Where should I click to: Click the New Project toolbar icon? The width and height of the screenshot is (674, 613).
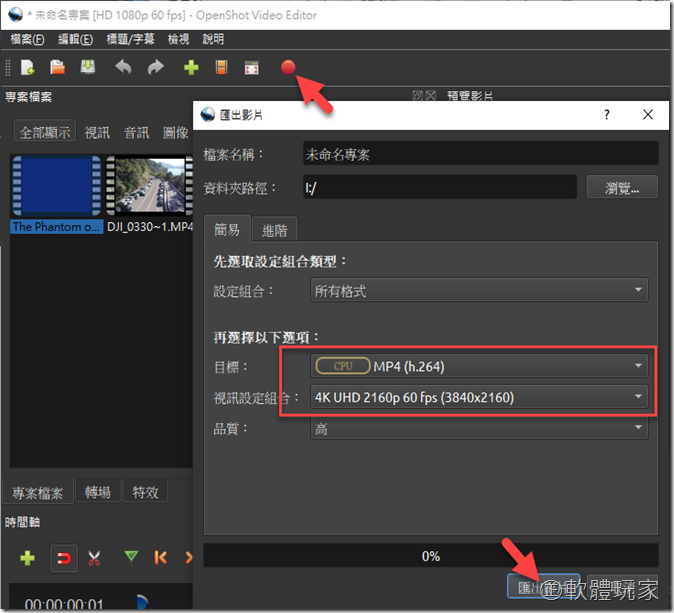tap(27, 68)
